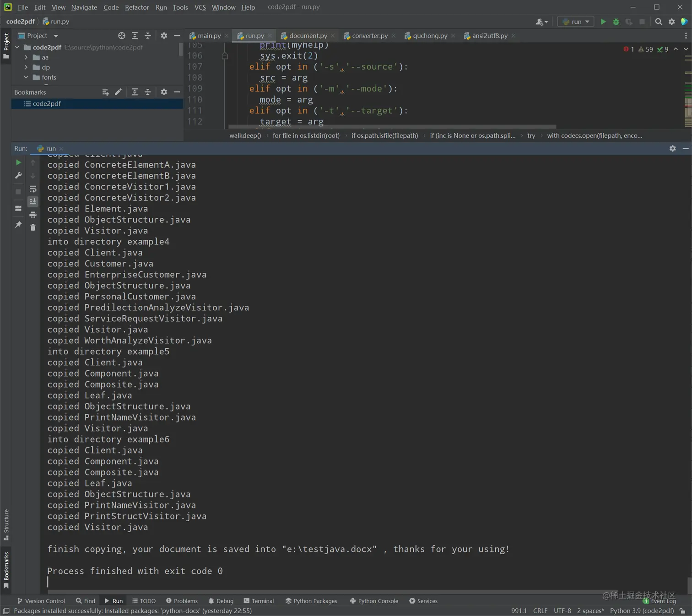This screenshot has width=692, height=616.
Task: Collapse the fonts folder
Action: pyautogui.click(x=26, y=77)
